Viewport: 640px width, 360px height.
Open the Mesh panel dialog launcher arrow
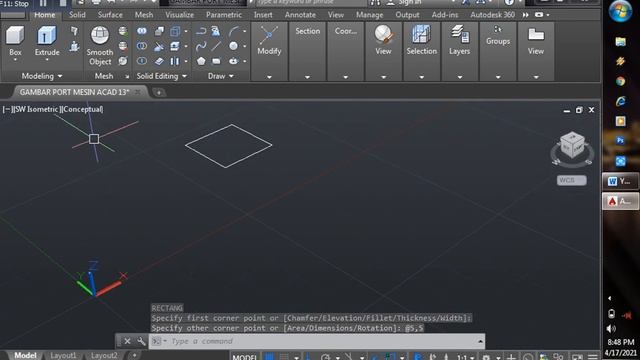click(127, 76)
